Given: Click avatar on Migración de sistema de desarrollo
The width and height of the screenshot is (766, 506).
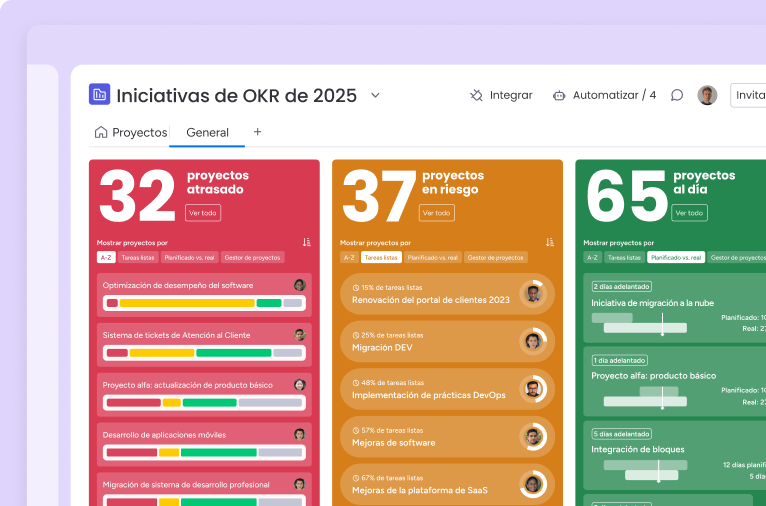Looking at the screenshot, I should (300, 484).
